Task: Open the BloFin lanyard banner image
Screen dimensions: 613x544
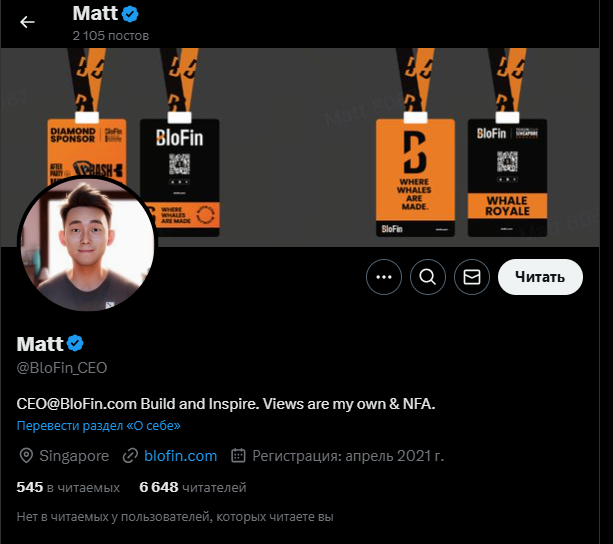Action: pos(300,147)
